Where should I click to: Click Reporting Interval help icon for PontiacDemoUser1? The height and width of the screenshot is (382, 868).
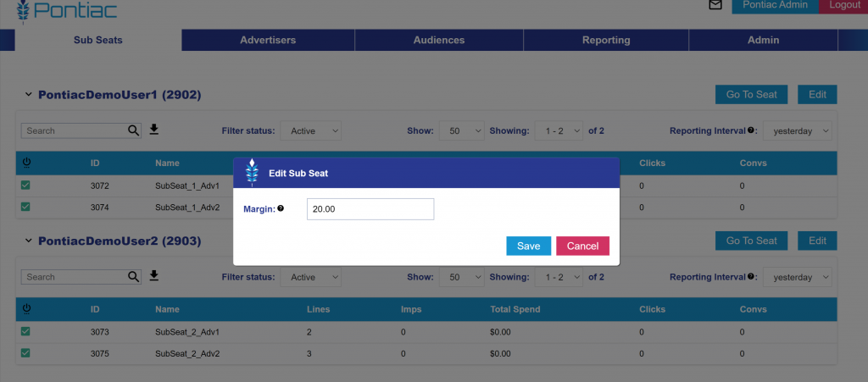751,130
